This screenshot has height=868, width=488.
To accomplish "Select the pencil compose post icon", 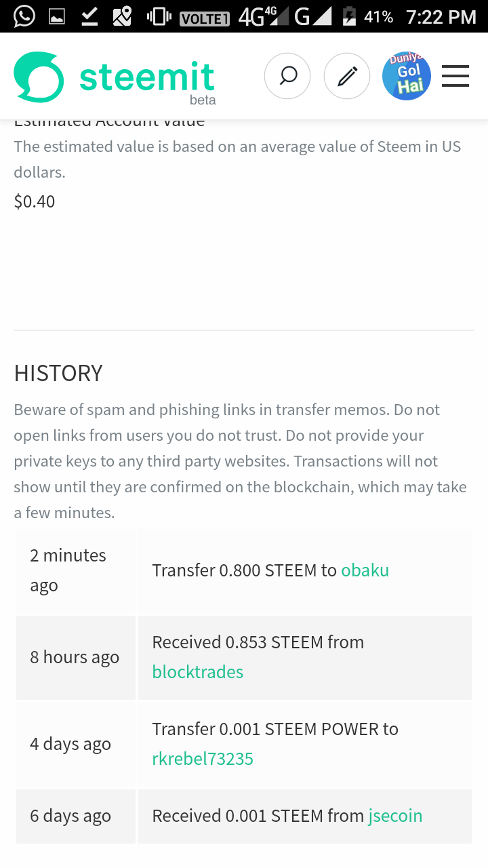I will click(x=347, y=76).
